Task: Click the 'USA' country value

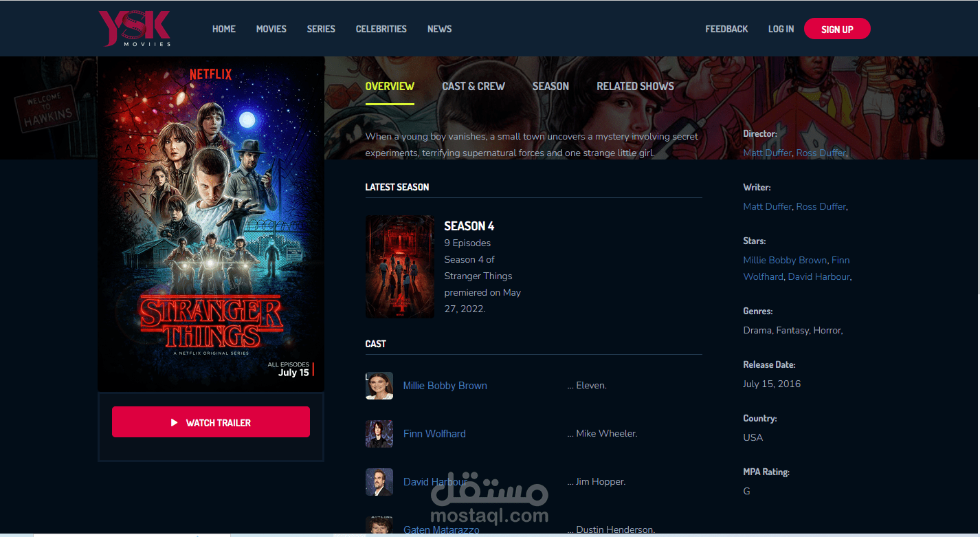Action: 753,437
